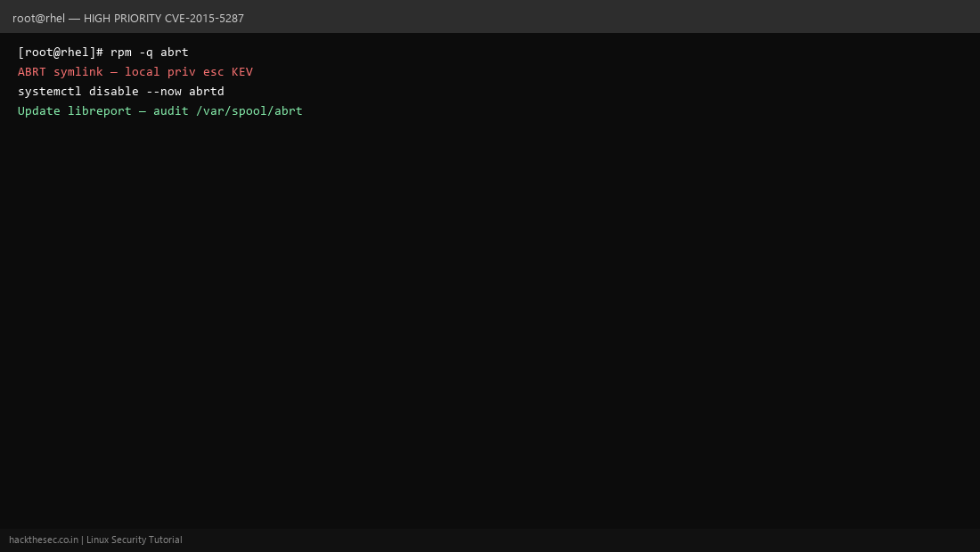
Task: Click the [root@rhel]# shell prompt
Action: pyautogui.click(x=61, y=52)
